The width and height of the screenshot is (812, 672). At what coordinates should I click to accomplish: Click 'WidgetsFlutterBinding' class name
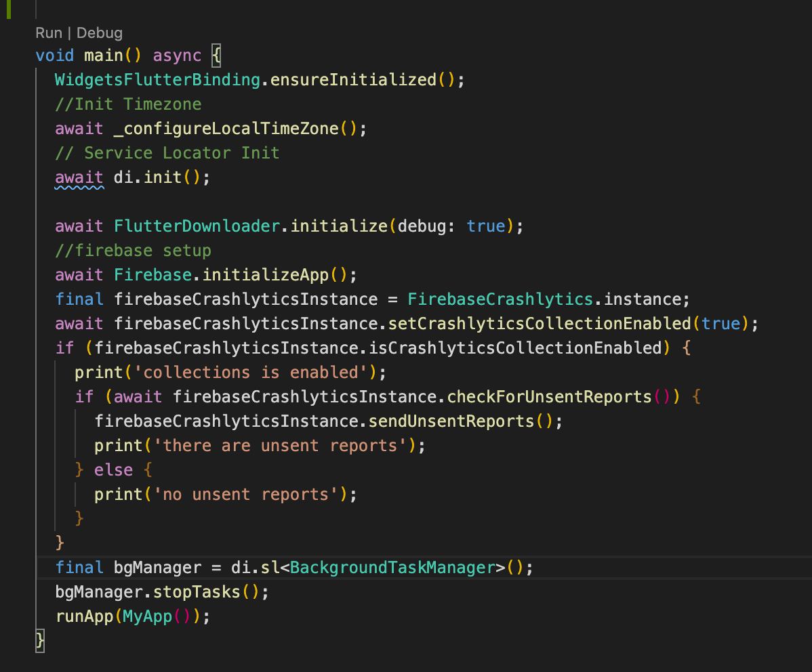[x=157, y=80]
